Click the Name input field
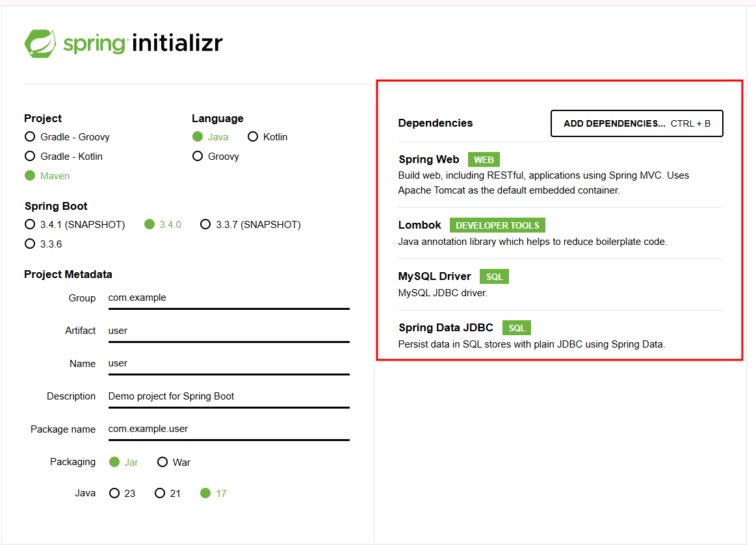Image resolution: width=756 pixels, height=545 pixels. 229,364
